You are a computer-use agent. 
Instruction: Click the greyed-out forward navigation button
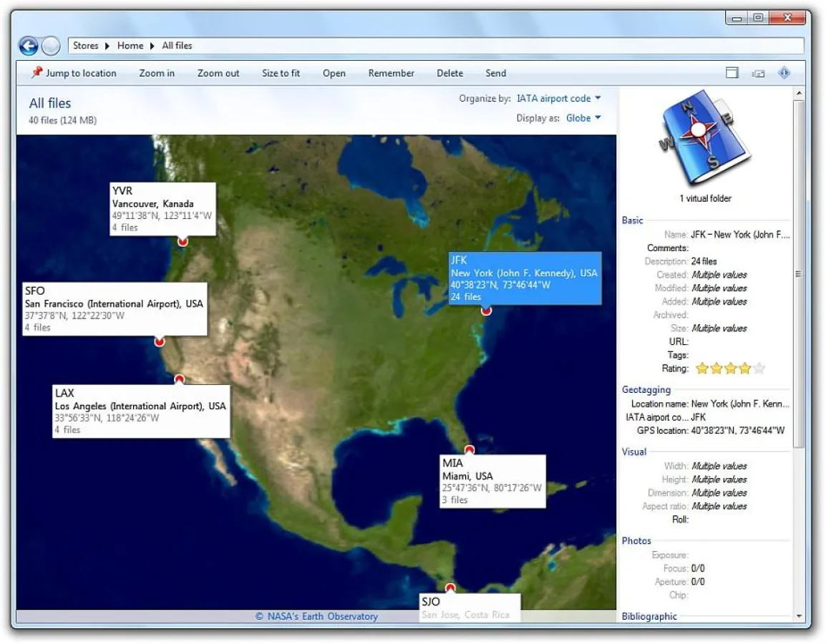[x=50, y=47]
